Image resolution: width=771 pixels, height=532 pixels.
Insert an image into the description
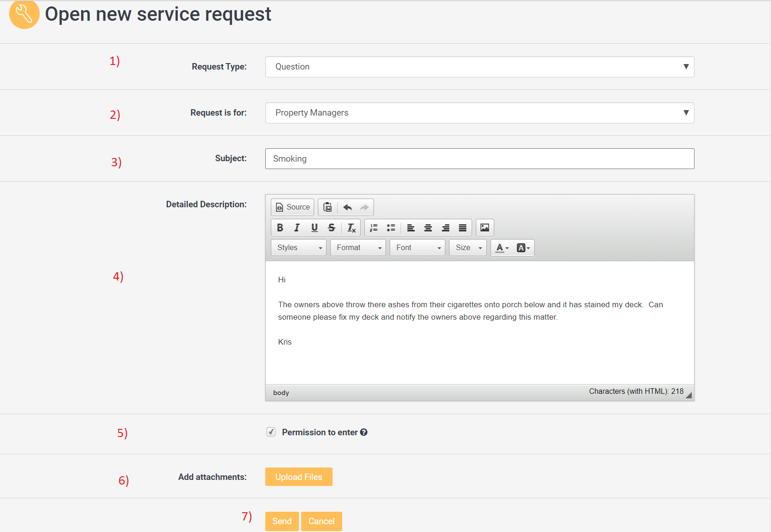(485, 228)
